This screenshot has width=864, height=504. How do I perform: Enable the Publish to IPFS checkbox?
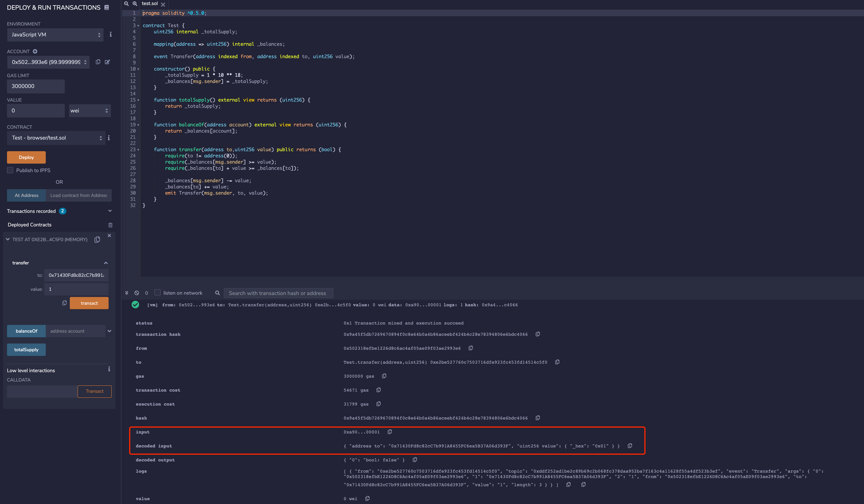10,170
